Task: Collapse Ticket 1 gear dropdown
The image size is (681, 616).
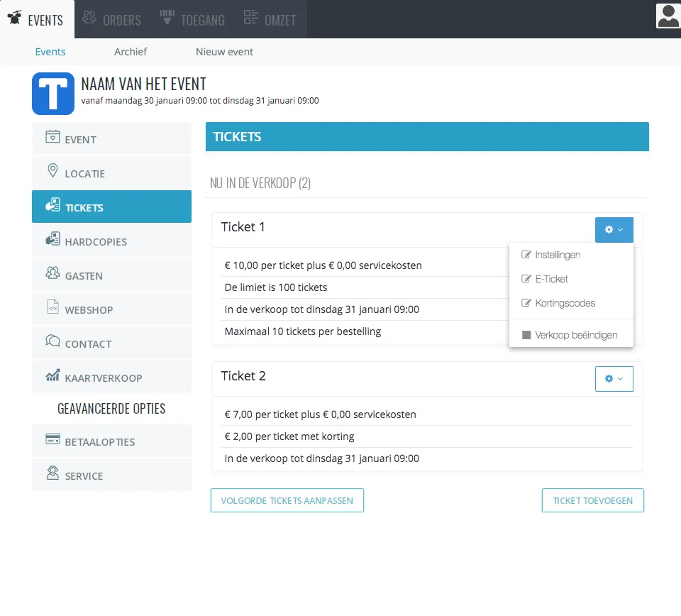Action: (614, 230)
